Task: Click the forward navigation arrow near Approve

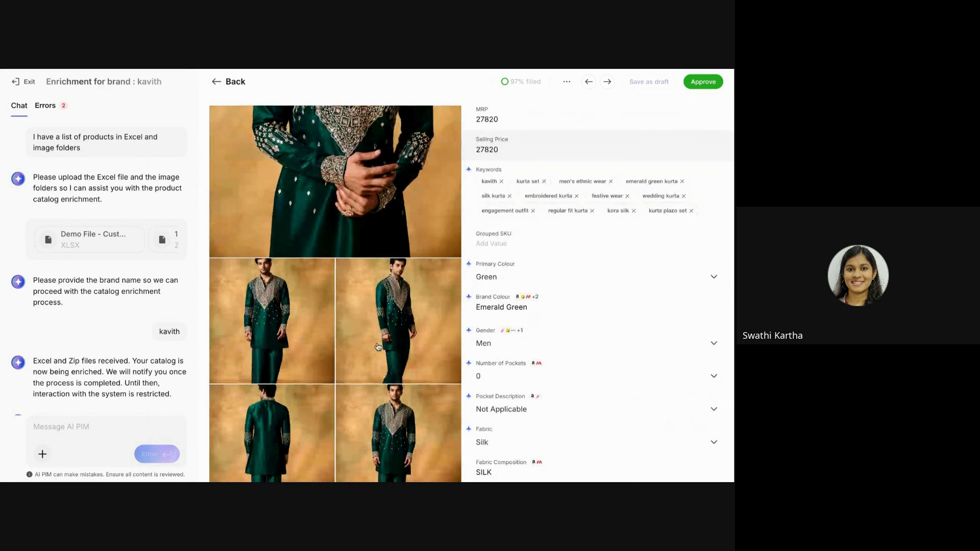Action: point(607,82)
